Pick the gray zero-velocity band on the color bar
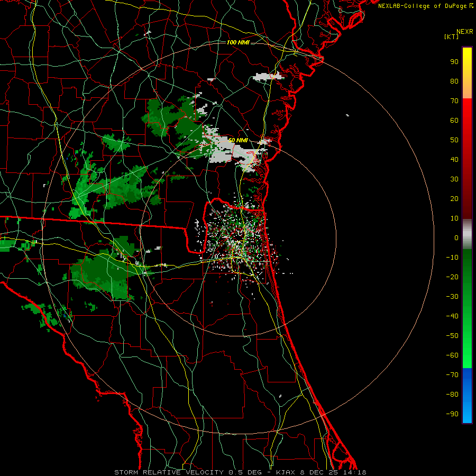Screen dimensions: 476x476 tap(467, 234)
